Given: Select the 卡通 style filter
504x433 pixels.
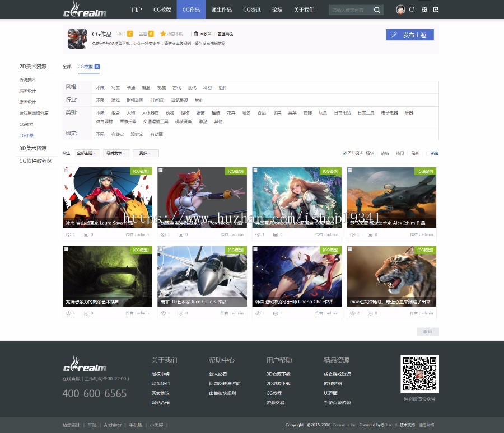Looking at the screenshot, I should (130, 87).
